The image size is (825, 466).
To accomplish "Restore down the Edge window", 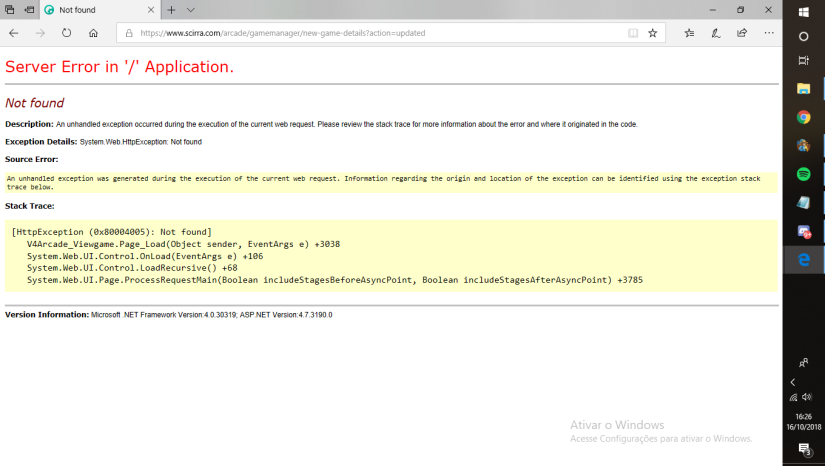I will point(740,10).
